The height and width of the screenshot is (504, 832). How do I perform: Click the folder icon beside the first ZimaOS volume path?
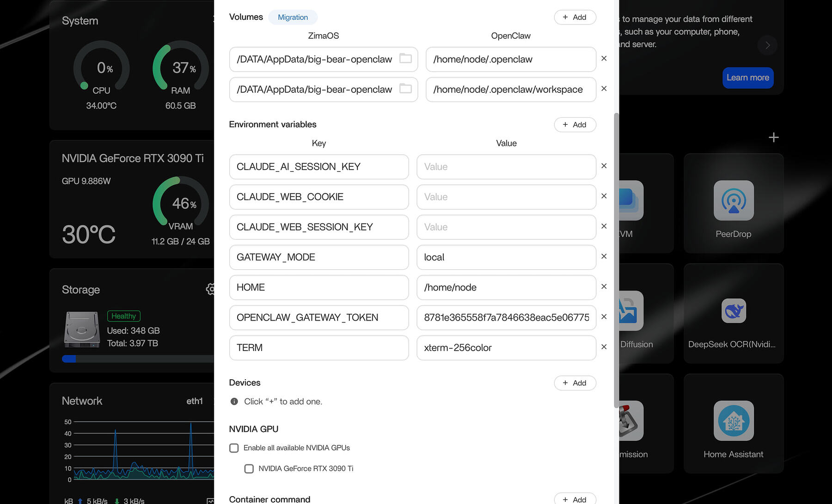405,59
